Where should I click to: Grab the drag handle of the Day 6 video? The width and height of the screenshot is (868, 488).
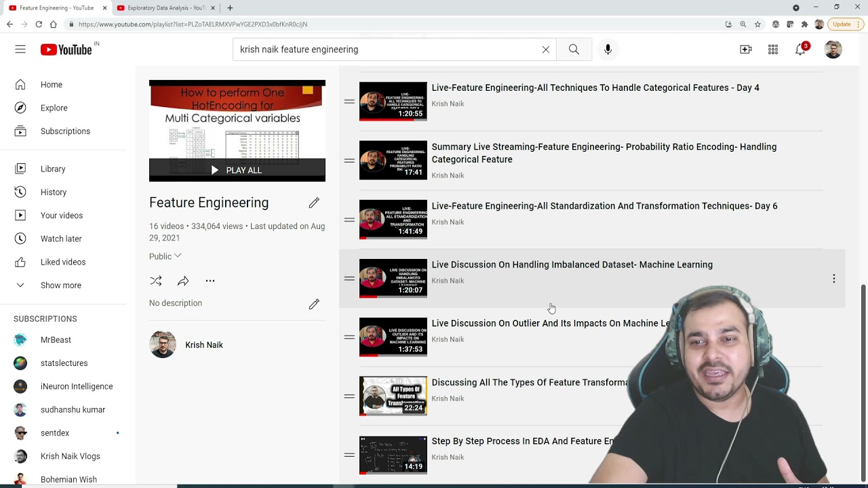click(x=349, y=220)
